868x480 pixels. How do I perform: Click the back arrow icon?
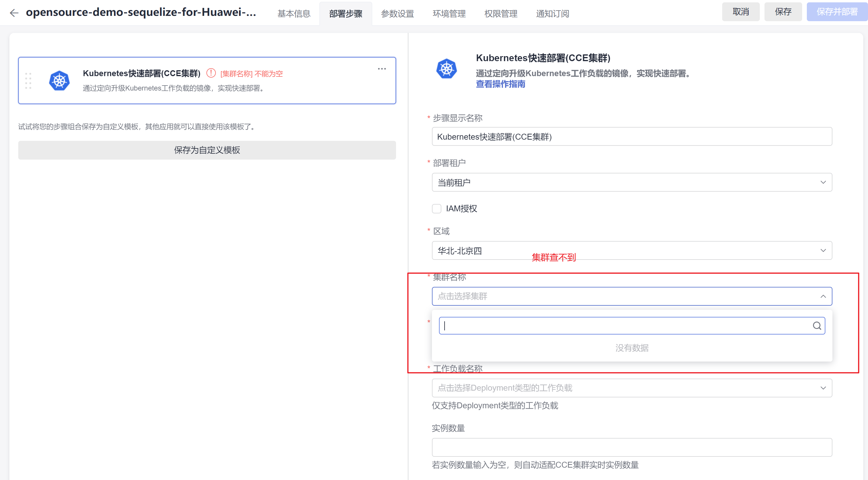(14, 13)
